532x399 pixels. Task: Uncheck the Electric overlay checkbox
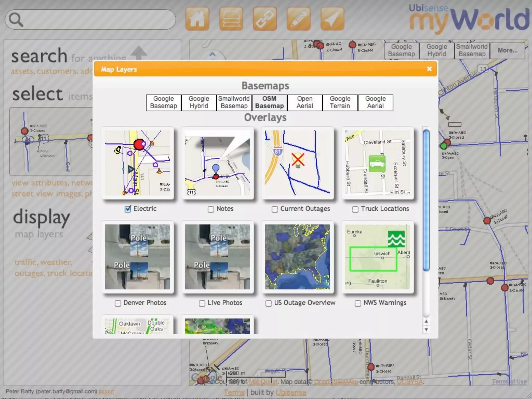pos(128,209)
